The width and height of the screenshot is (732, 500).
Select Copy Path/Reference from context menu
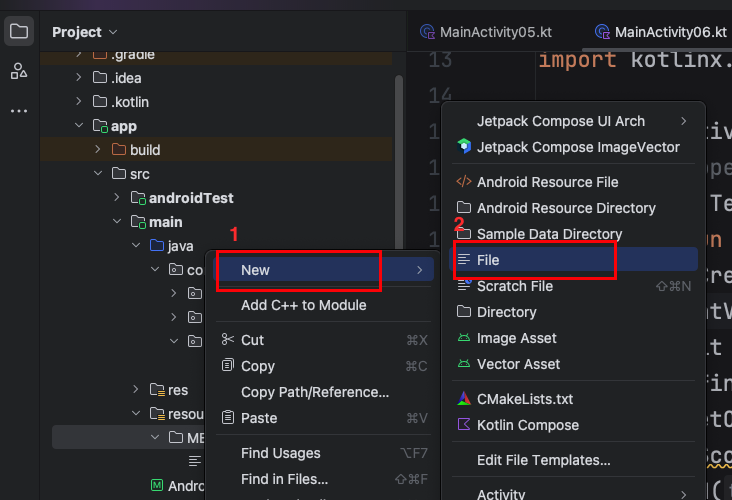click(x=314, y=392)
